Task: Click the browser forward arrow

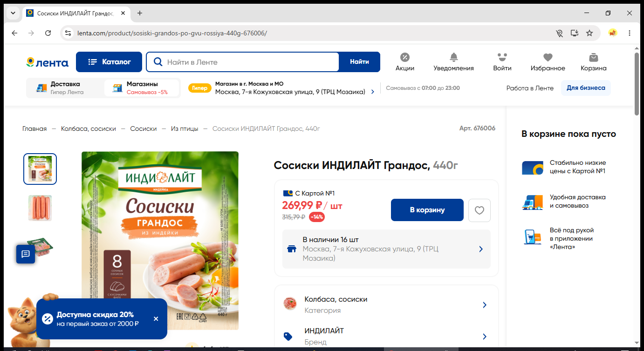Action: pyautogui.click(x=31, y=33)
